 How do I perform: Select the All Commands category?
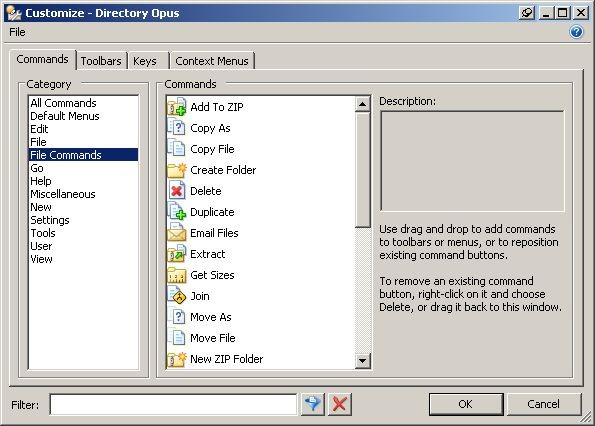(x=63, y=103)
